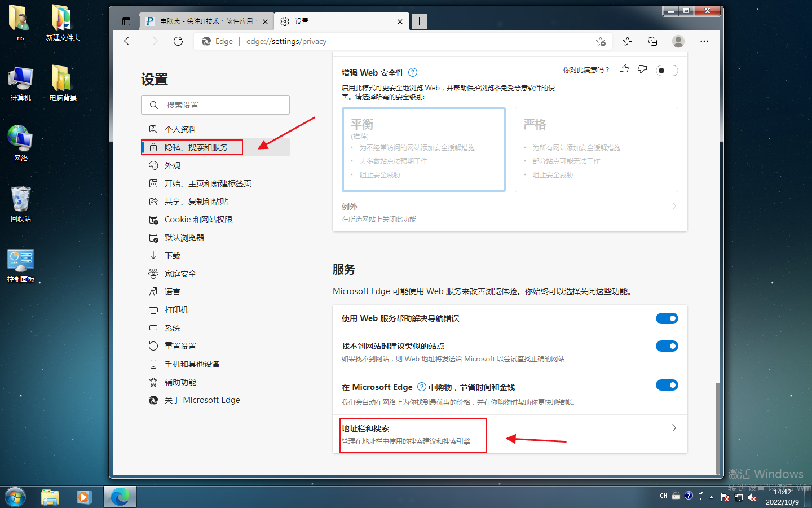Close the 电脑志 tab
812x508 pixels.
[265, 21]
